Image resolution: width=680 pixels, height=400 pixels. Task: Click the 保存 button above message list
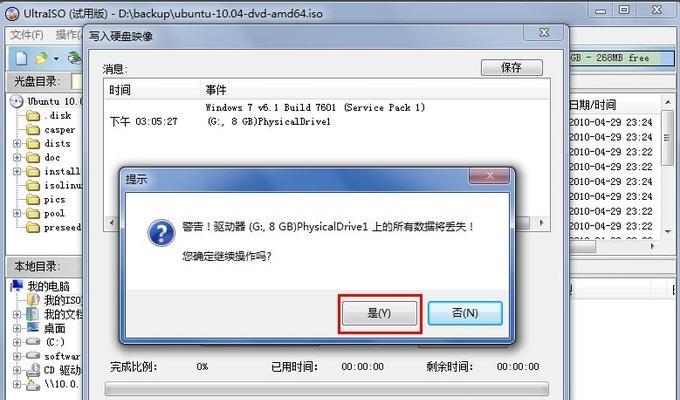(512, 67)
